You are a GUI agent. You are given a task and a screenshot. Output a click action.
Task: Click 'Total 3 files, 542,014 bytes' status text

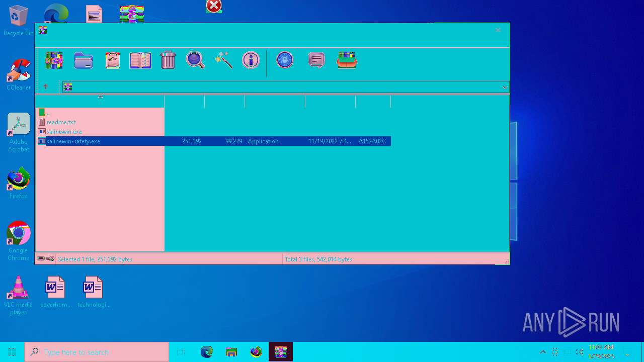tap(318, 259)
